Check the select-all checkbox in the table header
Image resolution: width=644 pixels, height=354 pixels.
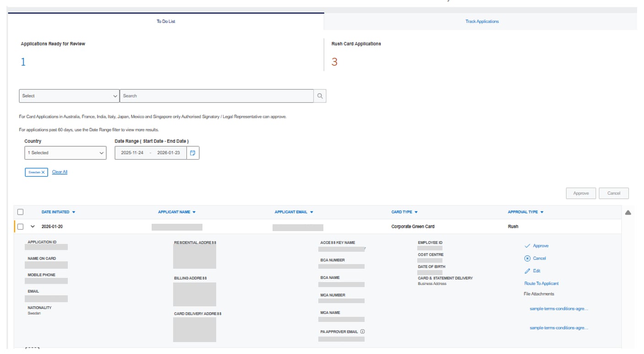21,212
